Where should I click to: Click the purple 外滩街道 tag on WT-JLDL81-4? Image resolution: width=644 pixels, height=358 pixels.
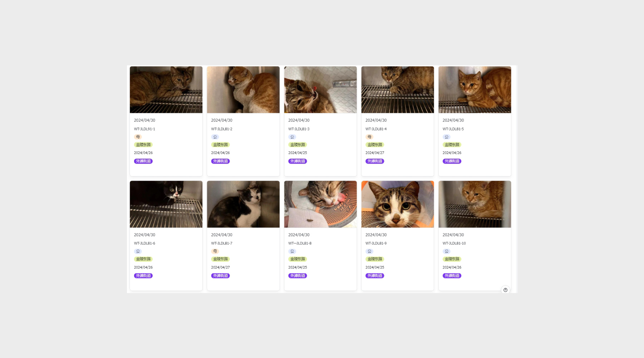(375, 161)
